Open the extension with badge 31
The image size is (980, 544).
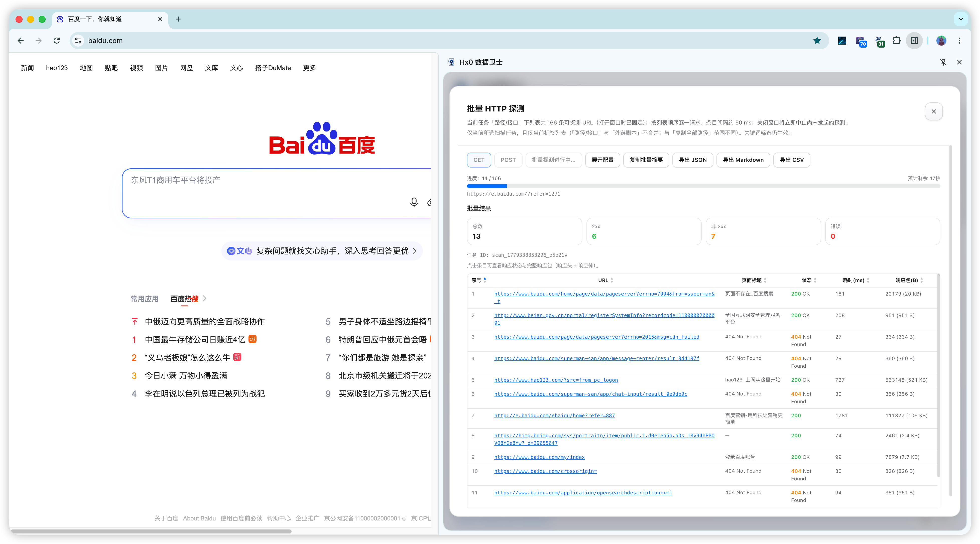coord(879,41)
